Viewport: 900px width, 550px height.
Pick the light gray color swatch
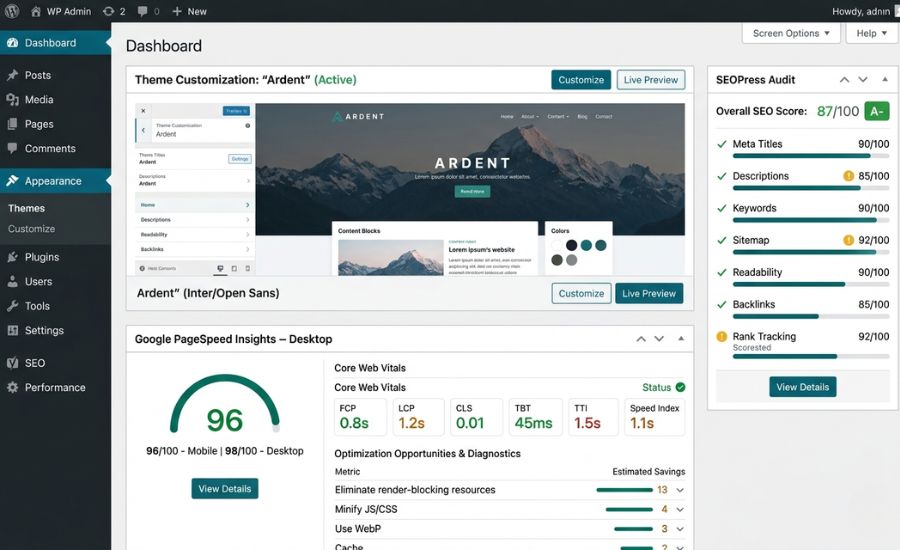pos(572,260)
